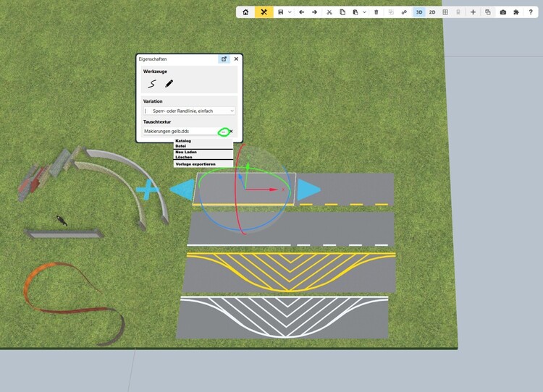Select the pencil edit tool under Werkzeuge

[169, 83]
